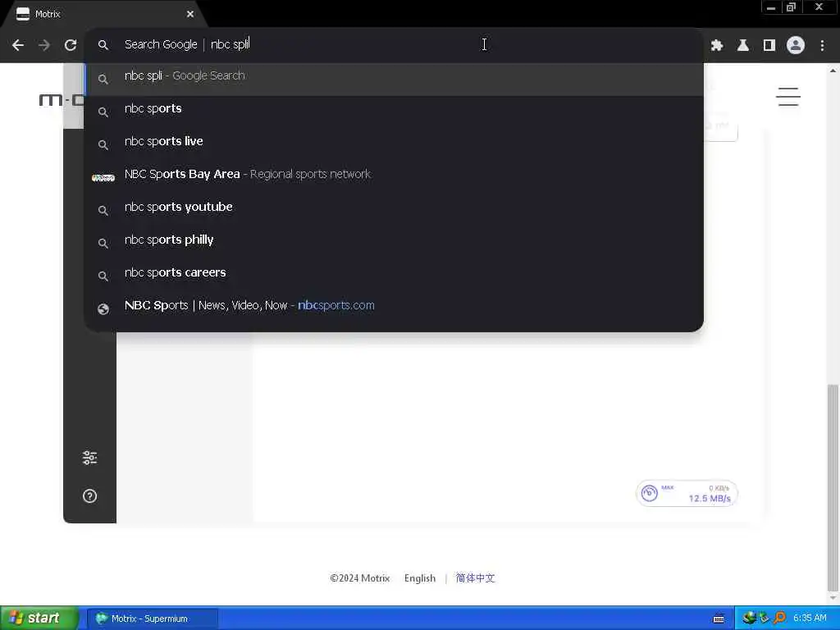Click the forward navigation arrow
840x630 pixels.
click(x=44, y=45)
